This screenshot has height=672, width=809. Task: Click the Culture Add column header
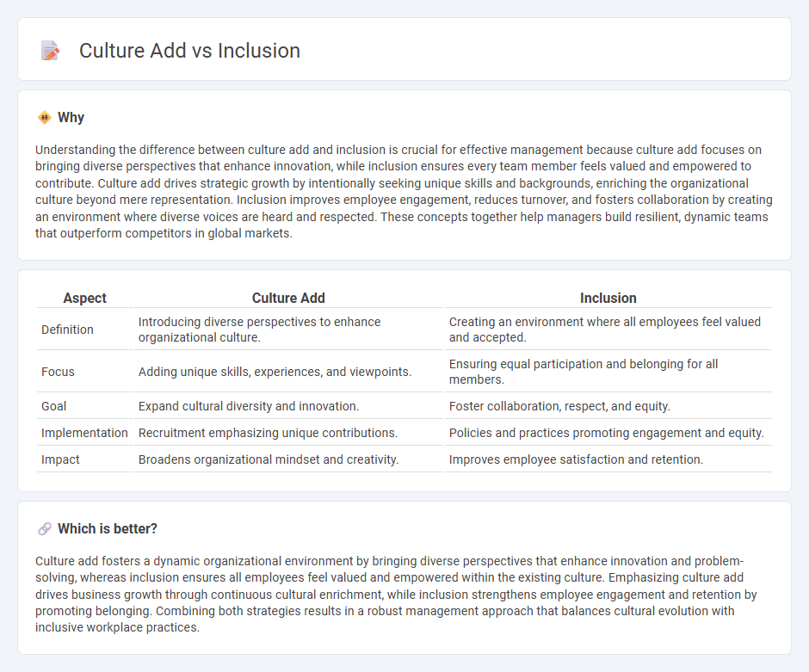[288, 298]
